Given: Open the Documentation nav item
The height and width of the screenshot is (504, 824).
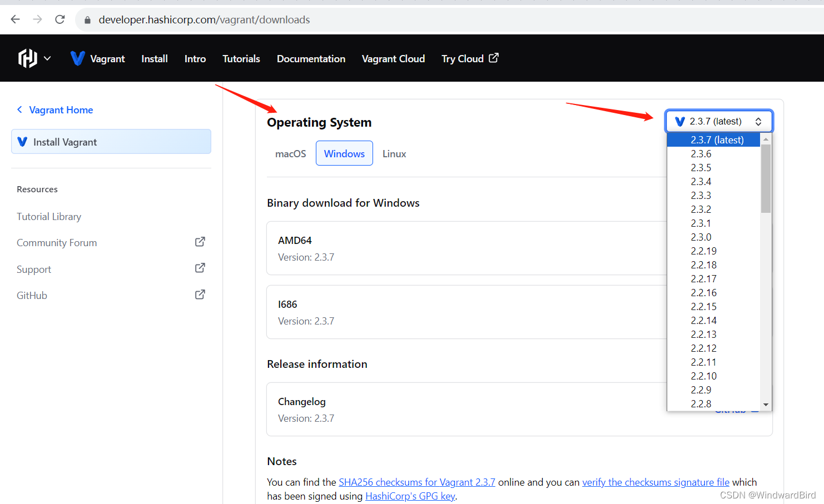Looking at the screenshot, I should 311,58.
